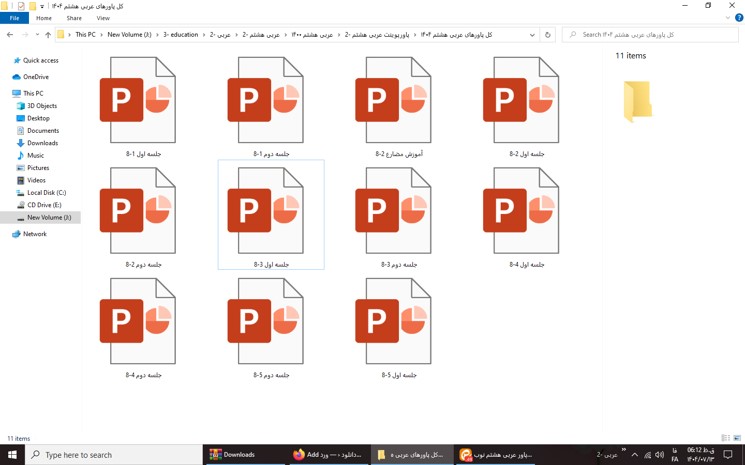Open the Windows Start menu
745x465 pixels.
[12, 455]
